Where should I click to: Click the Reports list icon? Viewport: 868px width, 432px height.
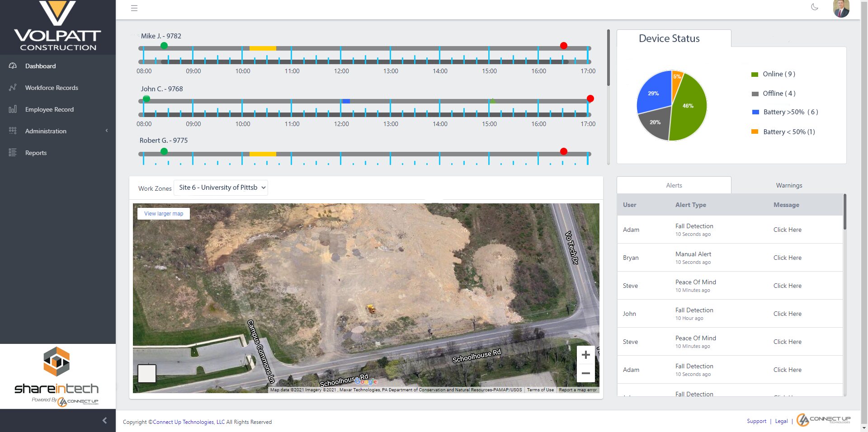click(x=13, y=153)
